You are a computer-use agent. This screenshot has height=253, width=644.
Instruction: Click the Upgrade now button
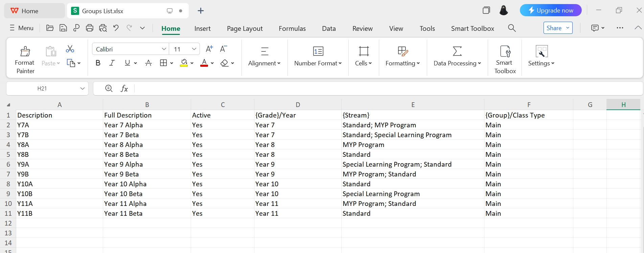550,10
